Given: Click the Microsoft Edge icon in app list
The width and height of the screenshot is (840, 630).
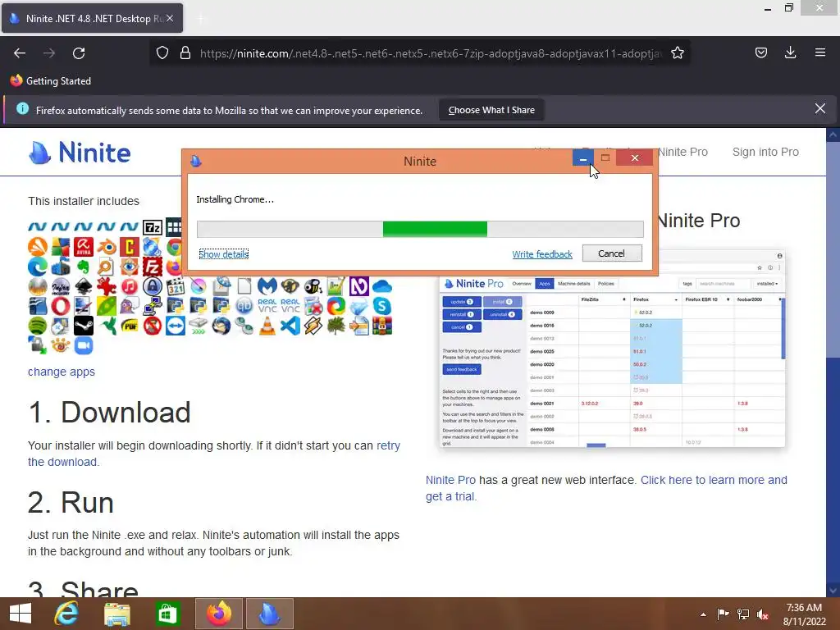Looking at the screenshot, I should 38,267.
